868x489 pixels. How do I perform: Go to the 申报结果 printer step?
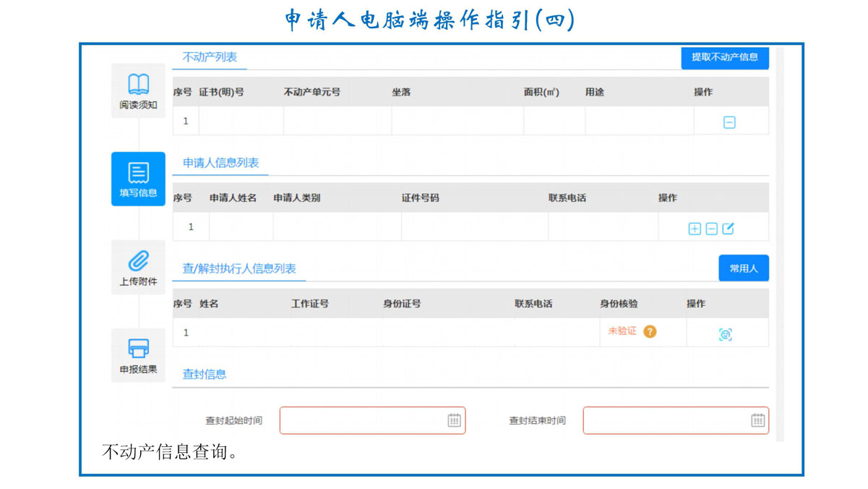pos(138,355)
